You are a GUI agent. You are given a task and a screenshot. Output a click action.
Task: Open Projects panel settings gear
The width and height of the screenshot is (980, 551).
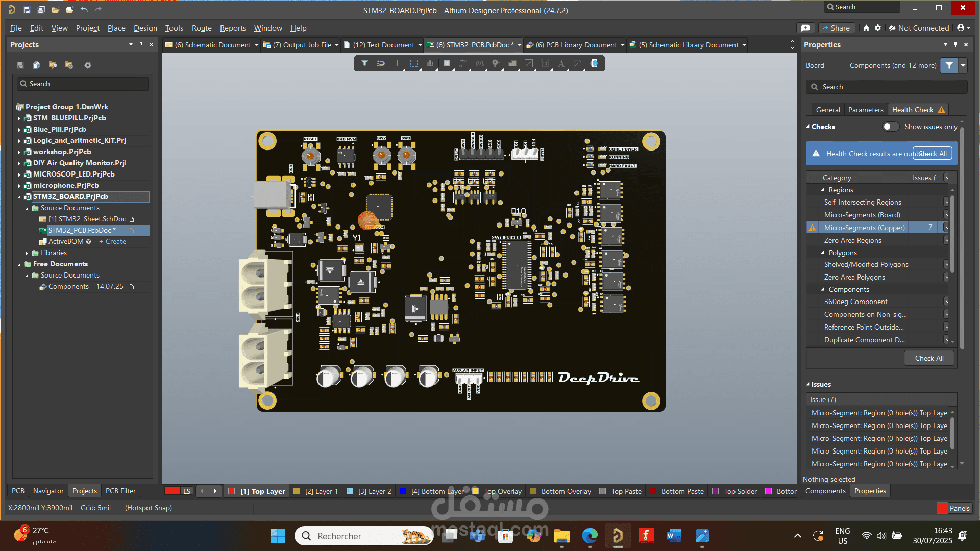point(88,65)
